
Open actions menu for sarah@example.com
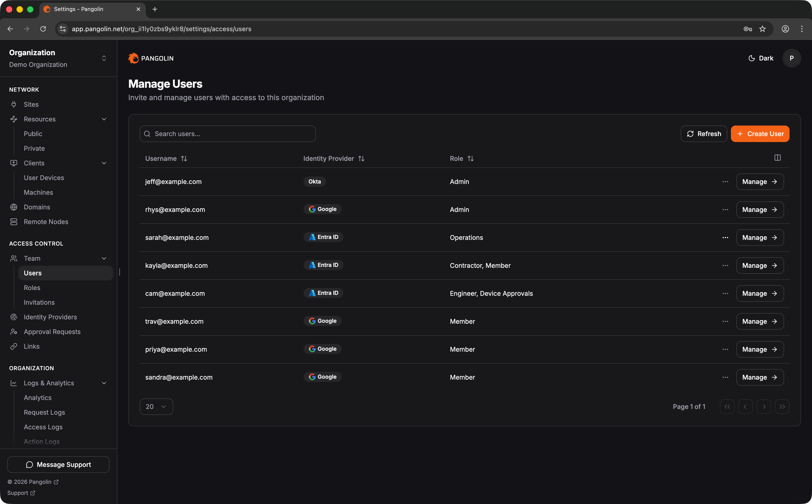(725, 238)
